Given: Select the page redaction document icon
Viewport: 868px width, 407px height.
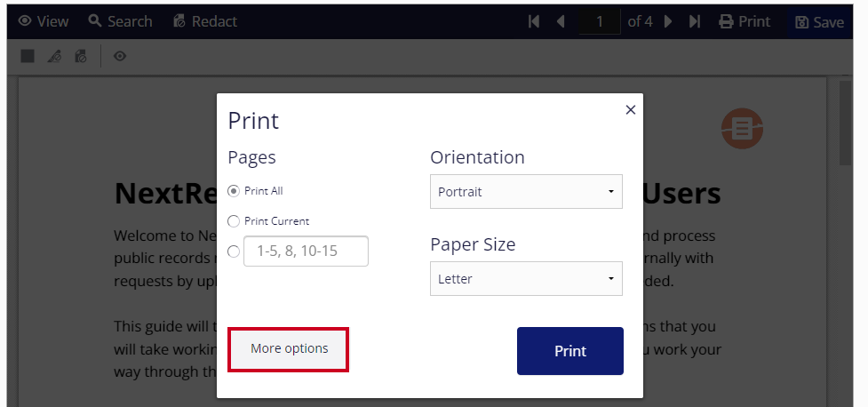Looking at the screenshot, I should coord(81,56).
